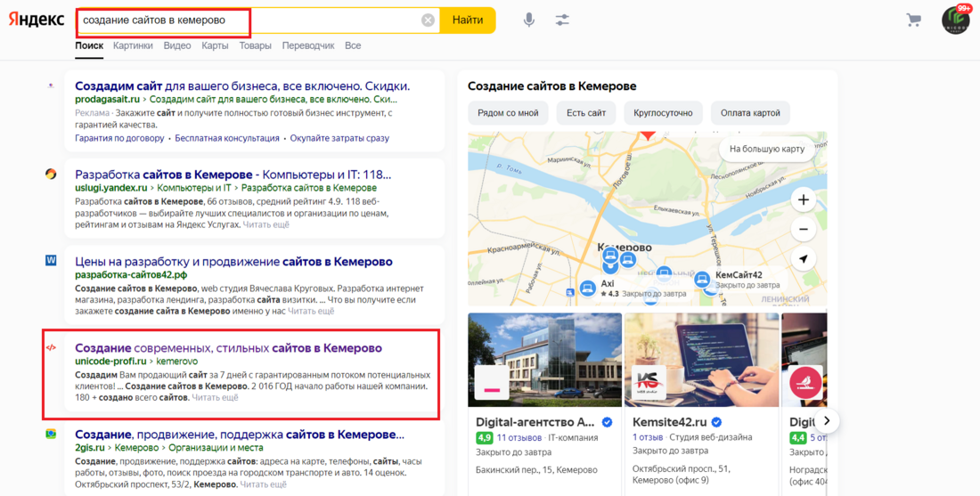Click Бесплатная консультация sitelink
980x496 pixels.
pos(227,138)
